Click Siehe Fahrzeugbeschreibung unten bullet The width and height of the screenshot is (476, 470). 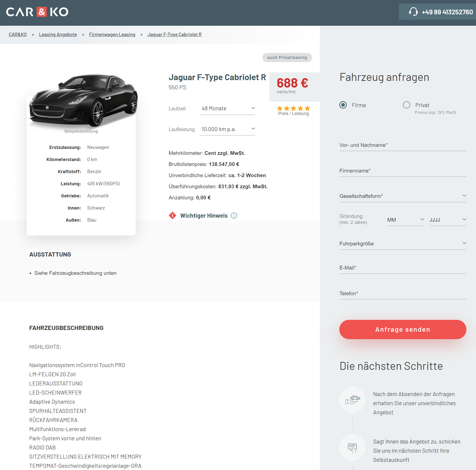75,273
